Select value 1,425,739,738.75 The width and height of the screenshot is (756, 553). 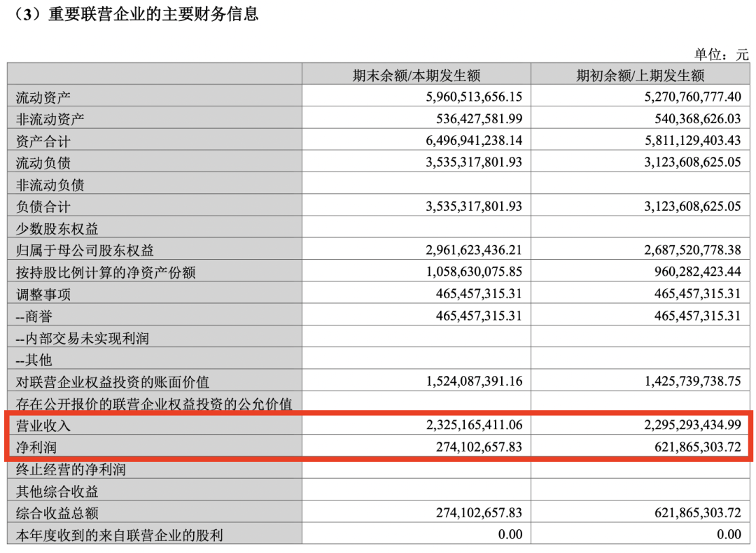693,381
